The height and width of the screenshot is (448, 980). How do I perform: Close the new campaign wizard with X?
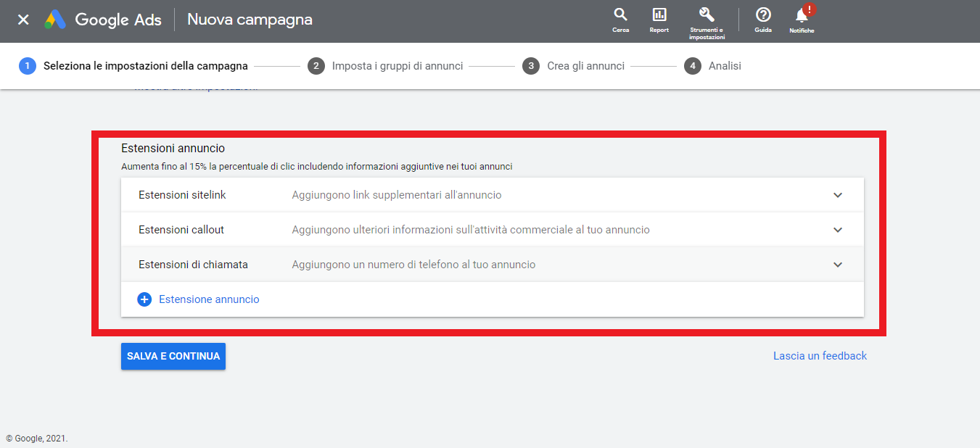[x=23, y=20]
